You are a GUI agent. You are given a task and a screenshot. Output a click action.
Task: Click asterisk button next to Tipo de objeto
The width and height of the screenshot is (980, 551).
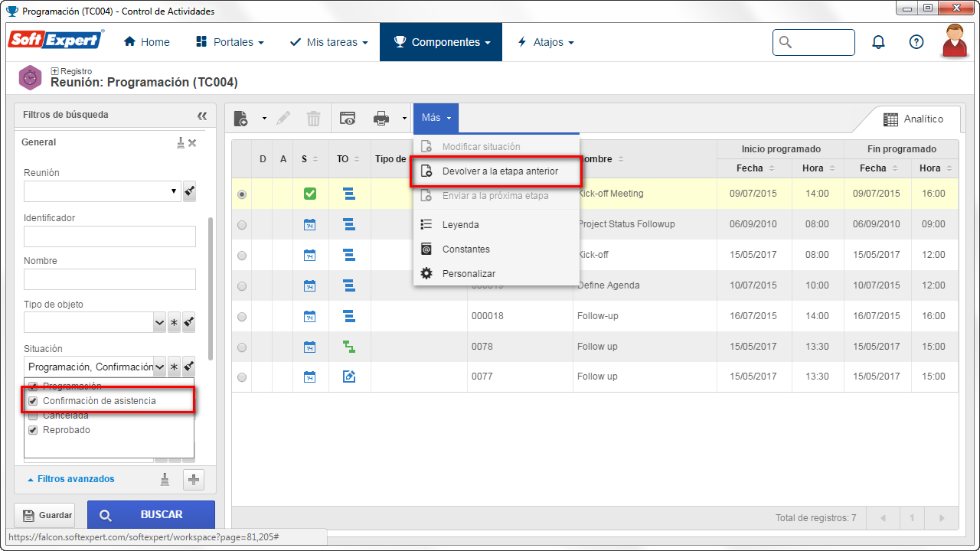pyautogui.click(x=174, y=323)
